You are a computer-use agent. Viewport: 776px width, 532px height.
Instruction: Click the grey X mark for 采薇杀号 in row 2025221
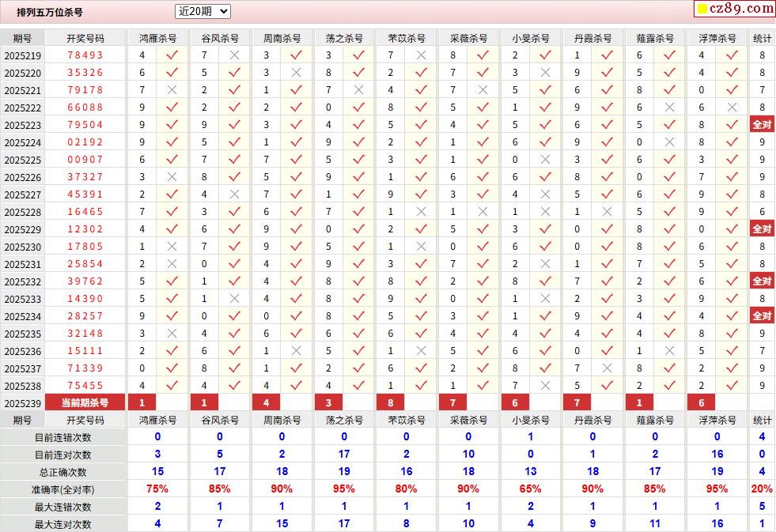(x=483, y=90)
